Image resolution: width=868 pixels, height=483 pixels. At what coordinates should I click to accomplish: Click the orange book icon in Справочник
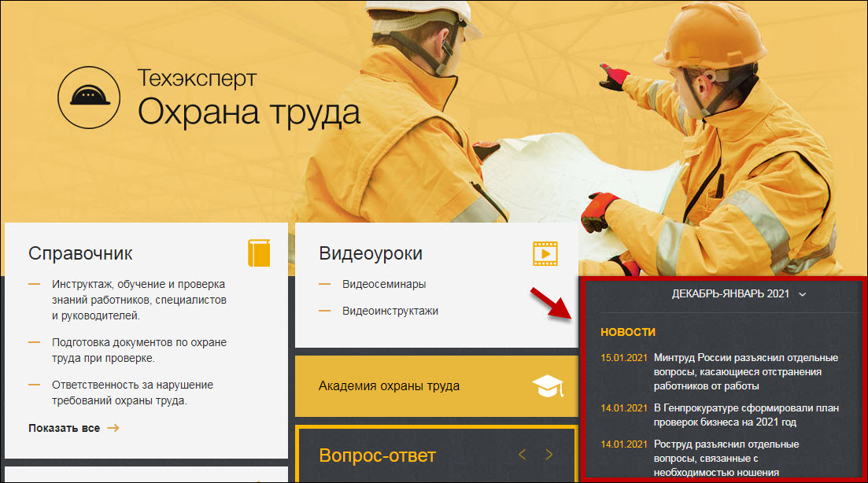[259, 253]
